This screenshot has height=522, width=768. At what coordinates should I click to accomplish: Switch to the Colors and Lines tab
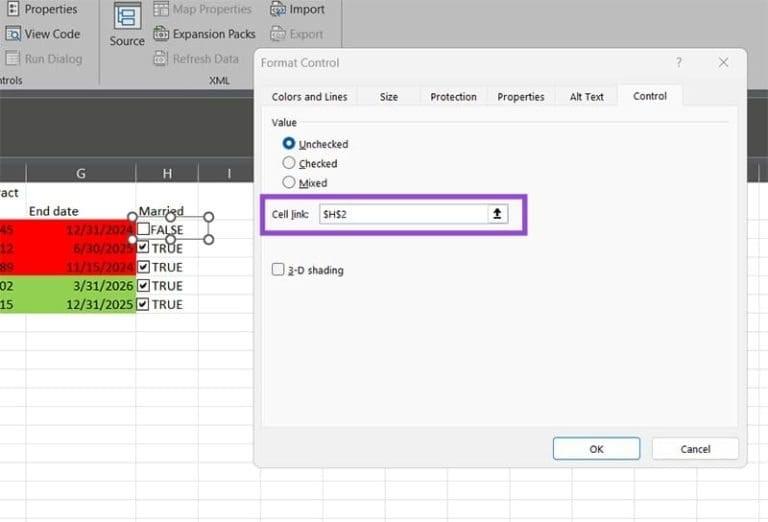310,97
